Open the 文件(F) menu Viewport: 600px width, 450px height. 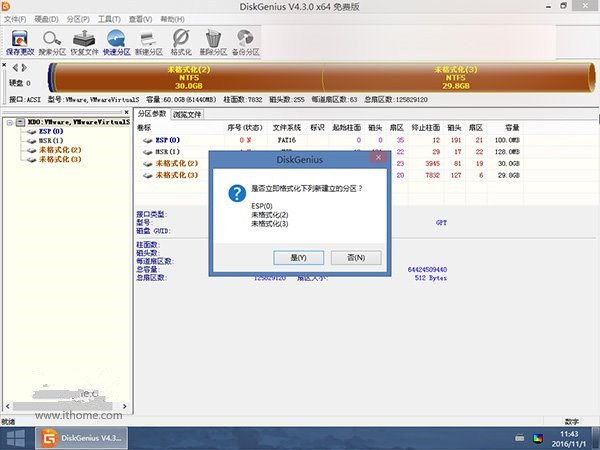[15, 18]
